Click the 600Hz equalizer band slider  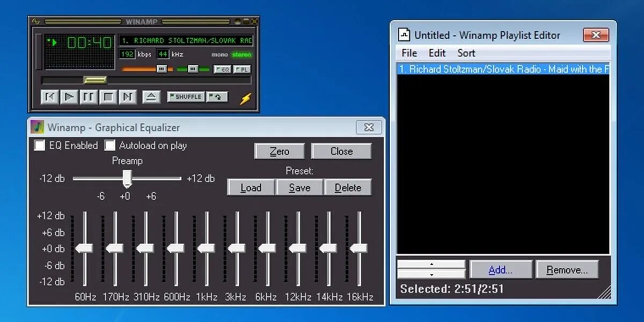click(176, 249)
